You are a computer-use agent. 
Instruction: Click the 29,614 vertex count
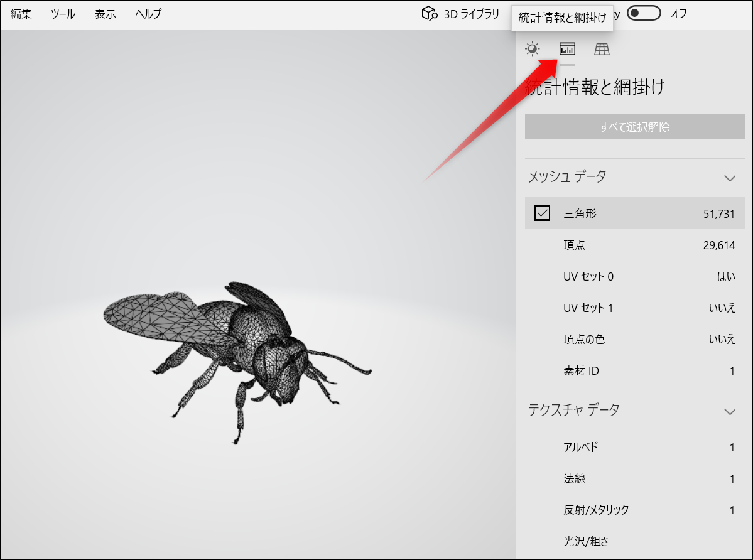[x=719, y=245]
